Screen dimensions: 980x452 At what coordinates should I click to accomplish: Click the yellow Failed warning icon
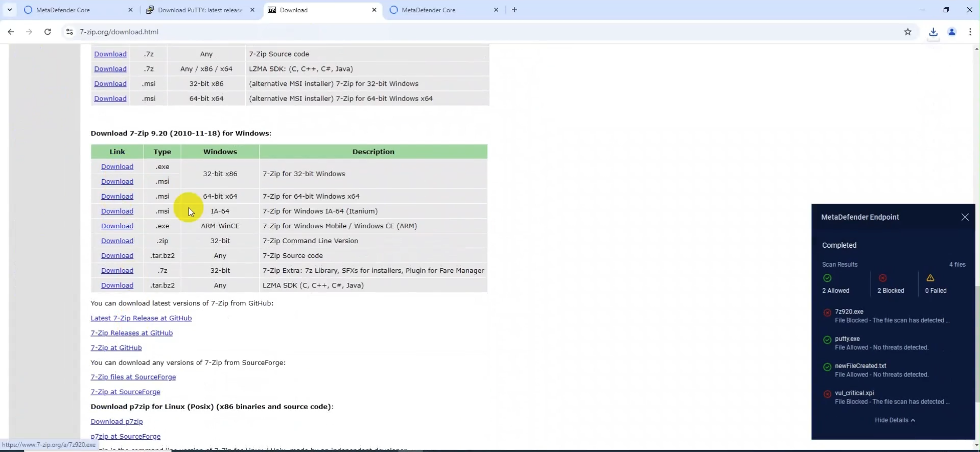click(x=930, y=278)
